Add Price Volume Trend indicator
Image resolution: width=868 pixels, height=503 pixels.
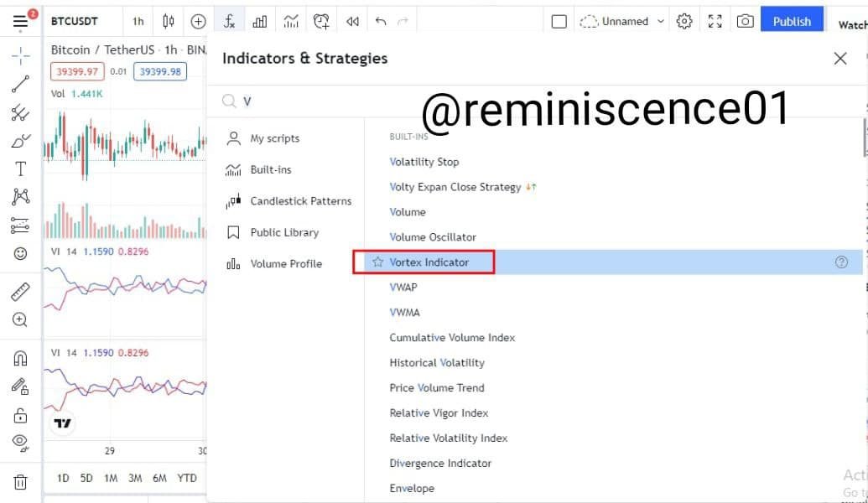[x=437, y=388]
